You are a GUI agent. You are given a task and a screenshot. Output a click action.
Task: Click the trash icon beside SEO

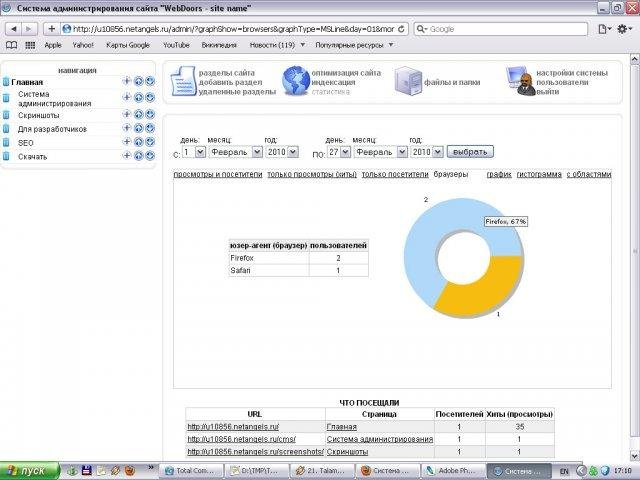coord(6,142)
